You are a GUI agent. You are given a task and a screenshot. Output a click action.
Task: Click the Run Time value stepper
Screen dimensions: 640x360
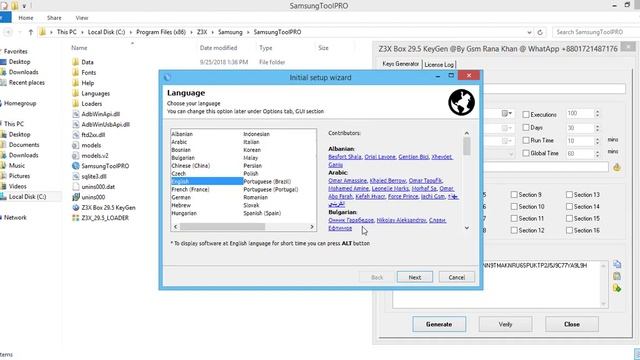(597, 141)
